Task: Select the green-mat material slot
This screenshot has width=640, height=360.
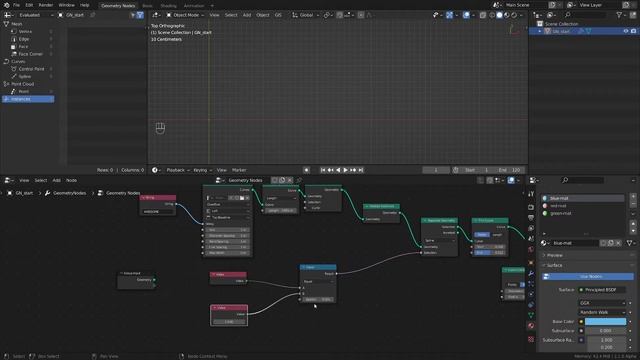Action: click(x=582, y=213)
